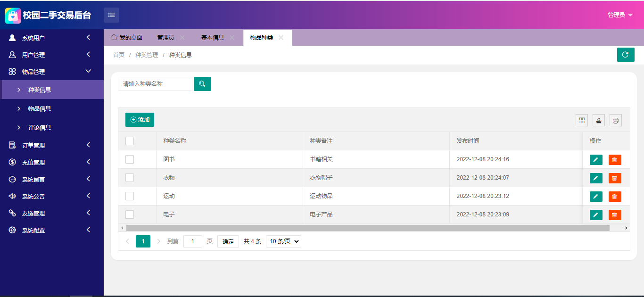Image resolution: width=644 pixels, height=297 pixels.
Task: Edit the 图书 category row
Action: click(x=596, y=160)
